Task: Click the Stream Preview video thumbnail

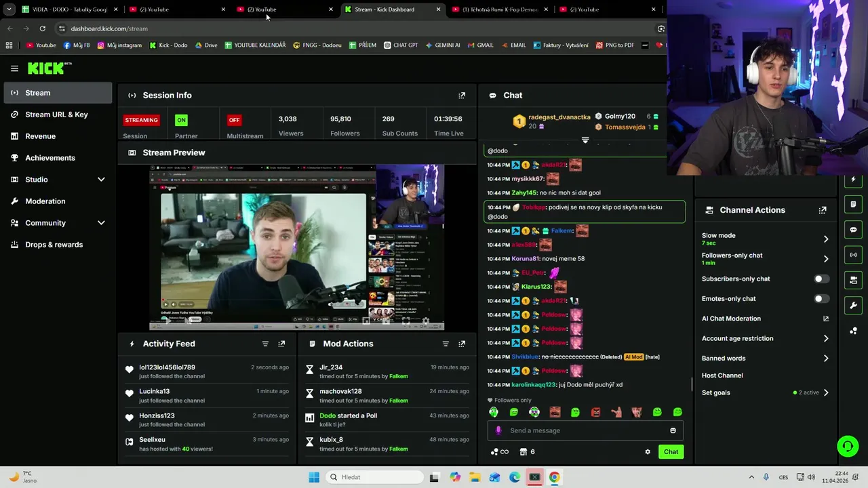Action: coord(296,247)
